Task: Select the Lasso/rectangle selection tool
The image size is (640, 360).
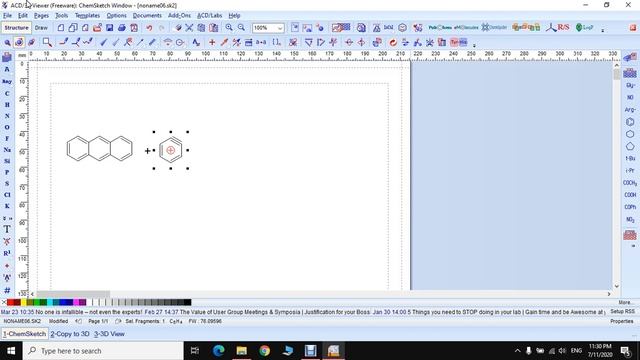Action: (47, 42)
